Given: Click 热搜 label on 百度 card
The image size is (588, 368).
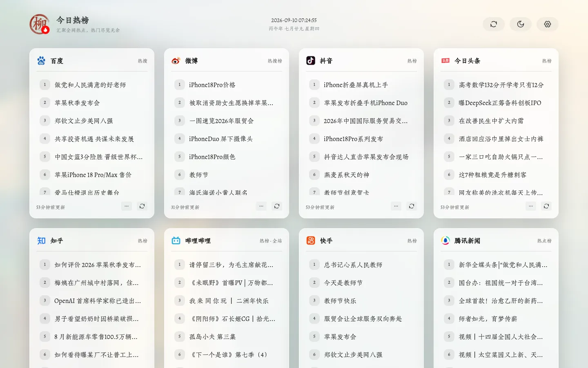Looking at the screenshot, I should [143, 61].
